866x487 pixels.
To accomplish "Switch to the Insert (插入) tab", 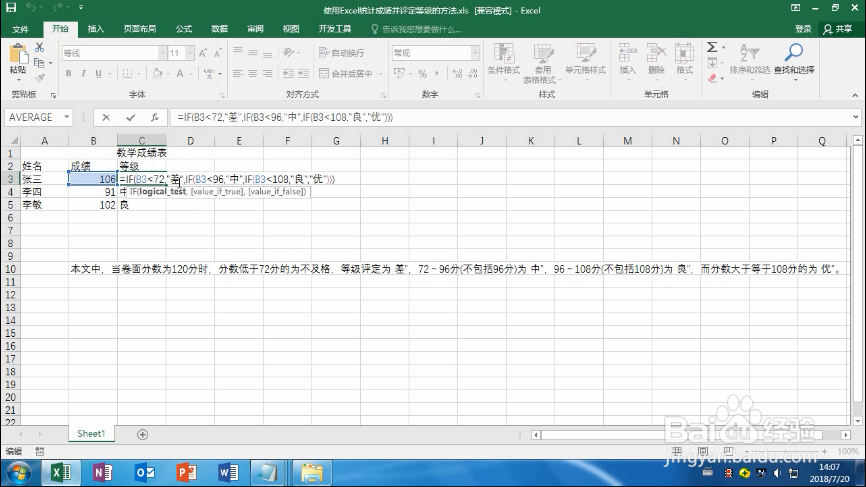I will [96, 29].
